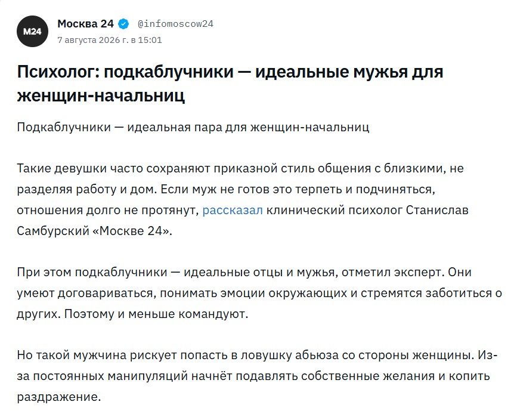Open the round M24 channel avatar
Viewport: 511px width, 420px height.
click(x=33, y=31)
